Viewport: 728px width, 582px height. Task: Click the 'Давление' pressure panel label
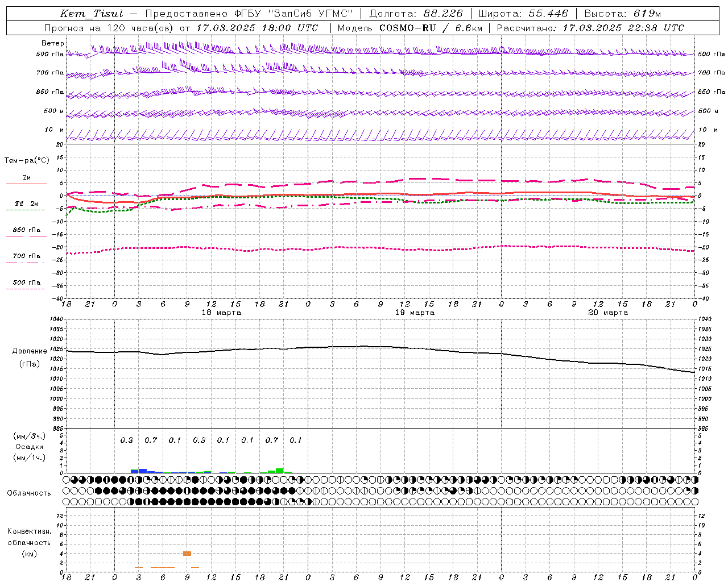tap(30, 351)
